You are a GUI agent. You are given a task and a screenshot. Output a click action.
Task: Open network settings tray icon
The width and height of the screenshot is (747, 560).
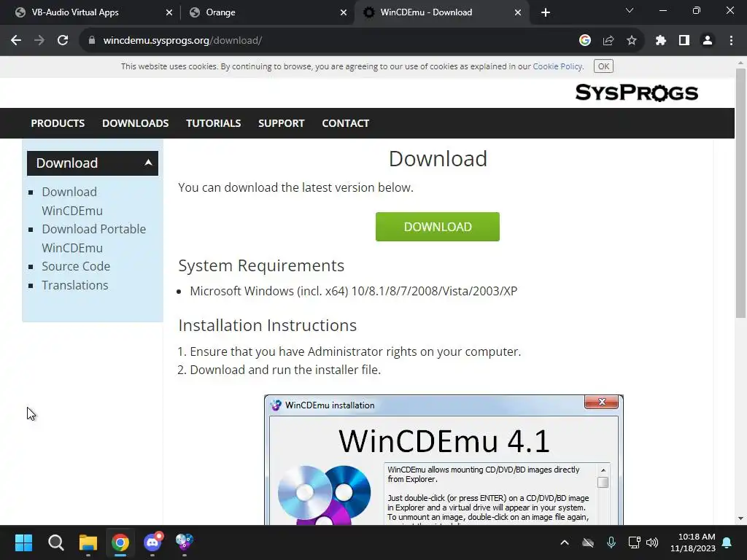tap(634, 542)
